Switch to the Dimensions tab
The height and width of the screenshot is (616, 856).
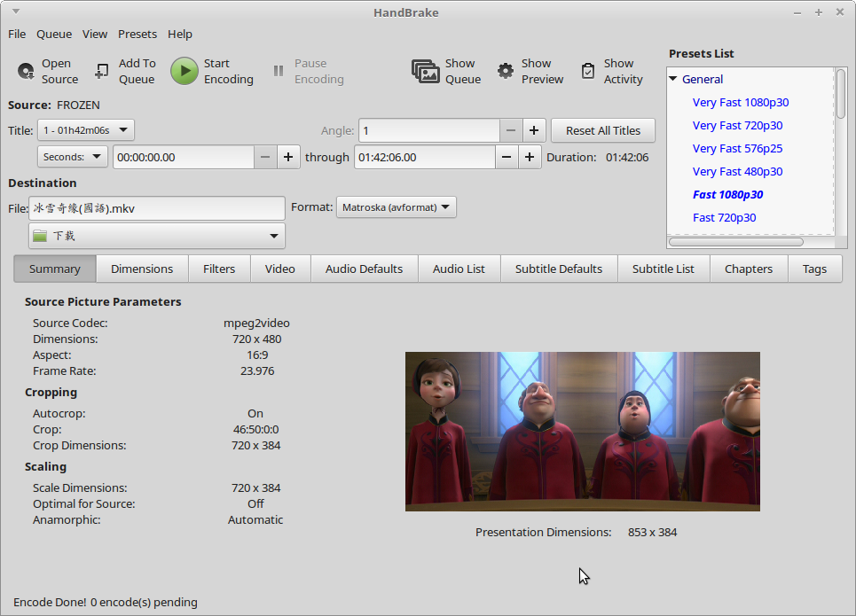coord(142,269)
